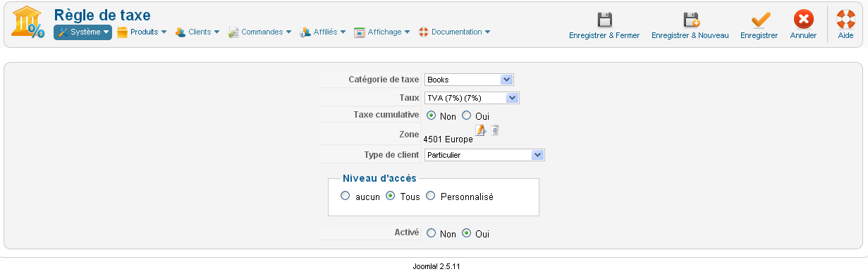Select access level aucun
This screenshot has width=868, height=274.
click(345, 197)
